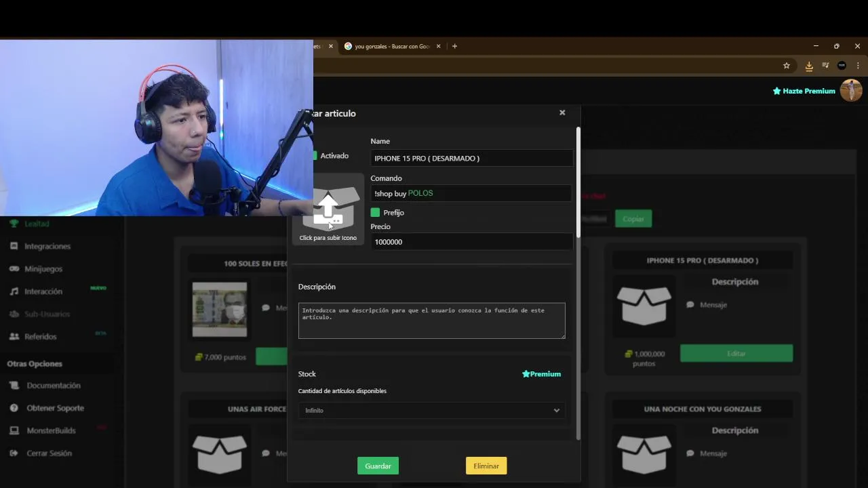Open Minijuegos in the sidebar
Screen dimensions: 868x488
tap(43, 269)
